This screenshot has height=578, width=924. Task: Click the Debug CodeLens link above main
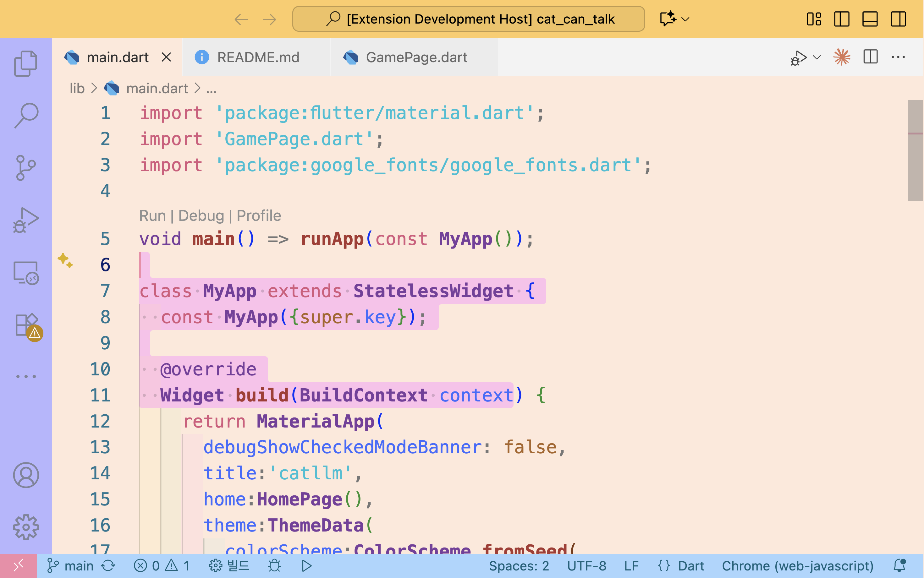pos(201,215)
